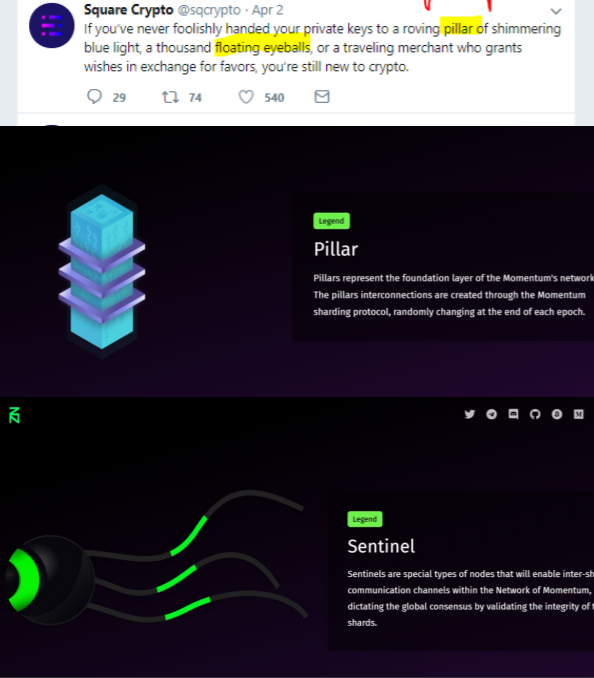This screenshot has height=678, width=594.
Task: Open the Discord chat icon
Action: [513, 414]
